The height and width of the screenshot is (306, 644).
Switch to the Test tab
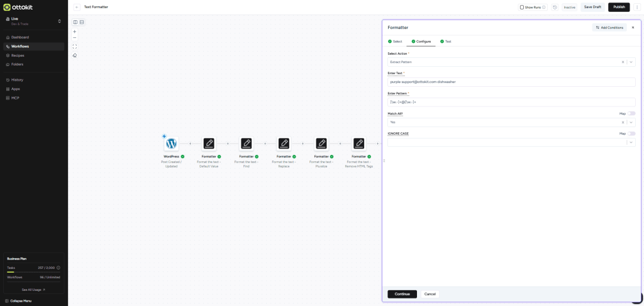tap(446, 41)
